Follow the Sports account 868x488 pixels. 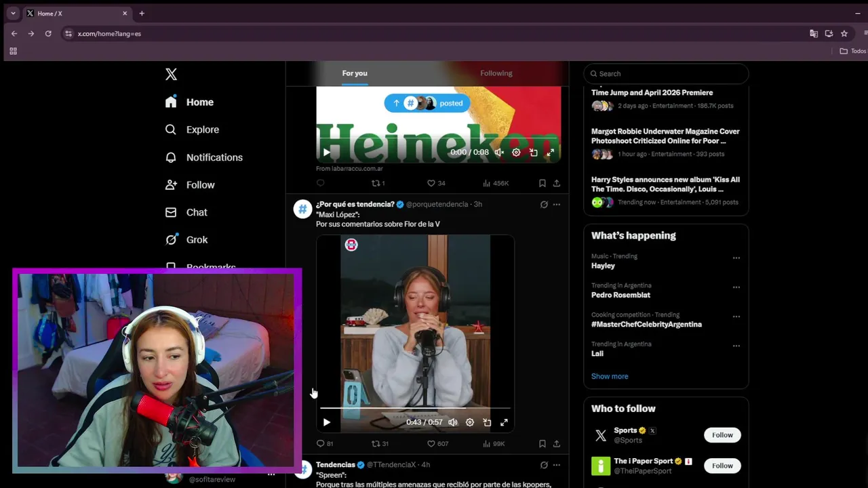[722, 435]
